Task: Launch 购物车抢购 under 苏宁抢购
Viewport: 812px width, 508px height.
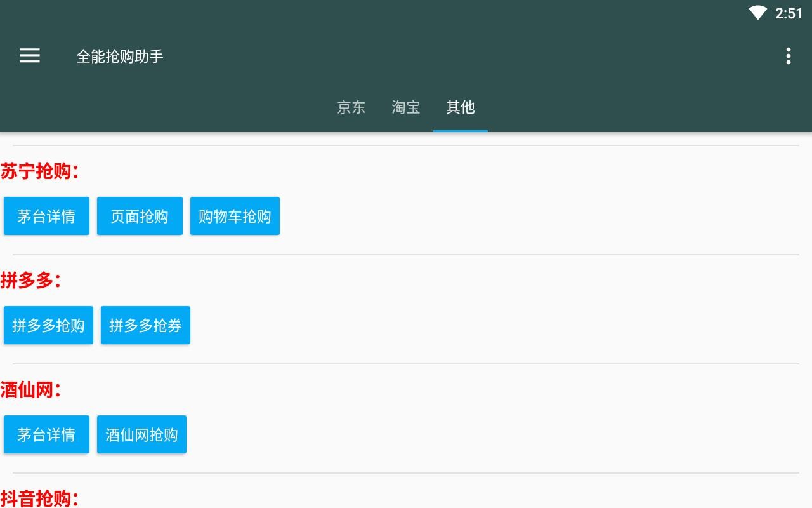Action: (x=234, y=216)
